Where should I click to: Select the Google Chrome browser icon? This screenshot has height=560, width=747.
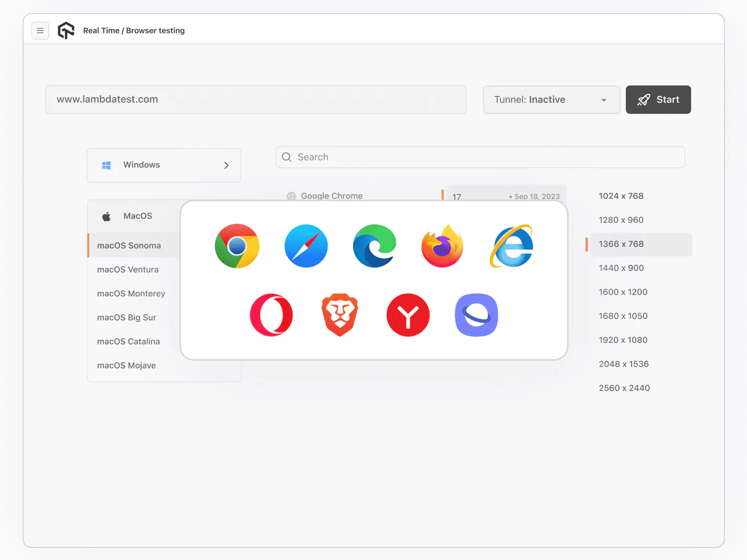237,246
